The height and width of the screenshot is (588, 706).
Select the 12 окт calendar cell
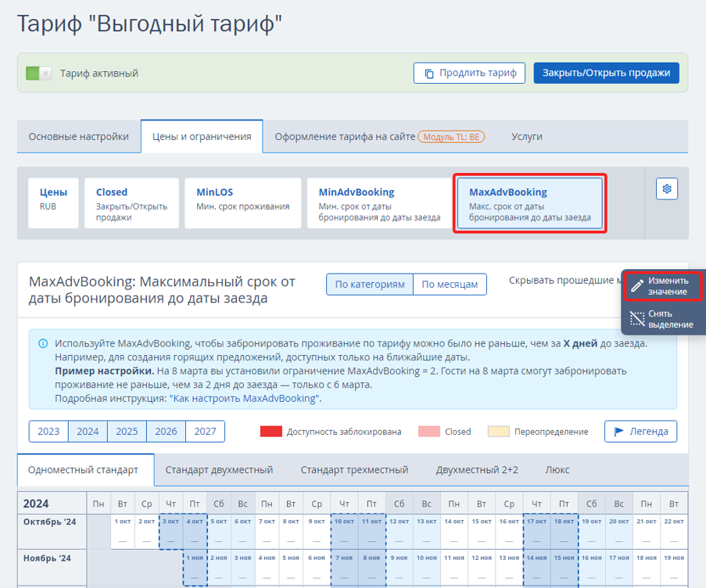coord(399,531)
